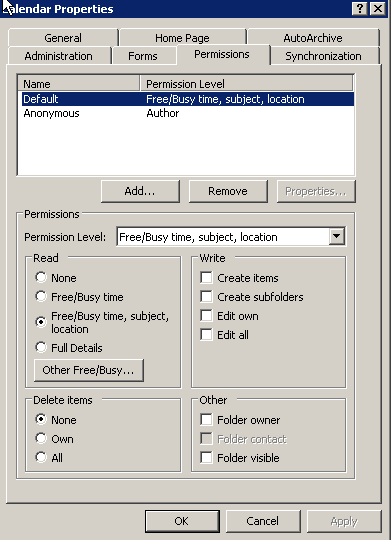Go to the AutoArchive tab
Image resolution: width=391 pixels, height=540 pixels.
pyautogui.click(x=313, y=38)
